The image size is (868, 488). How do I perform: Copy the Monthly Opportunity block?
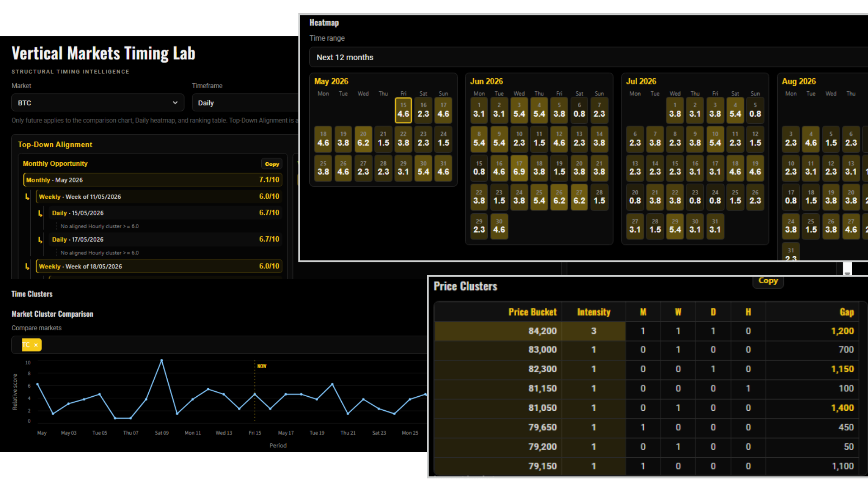point(272,164)
